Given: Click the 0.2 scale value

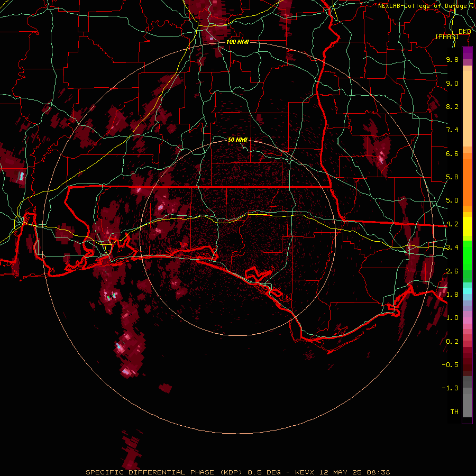Looking at the screenshot, I should pyautogui.click(x=452, y=342).
